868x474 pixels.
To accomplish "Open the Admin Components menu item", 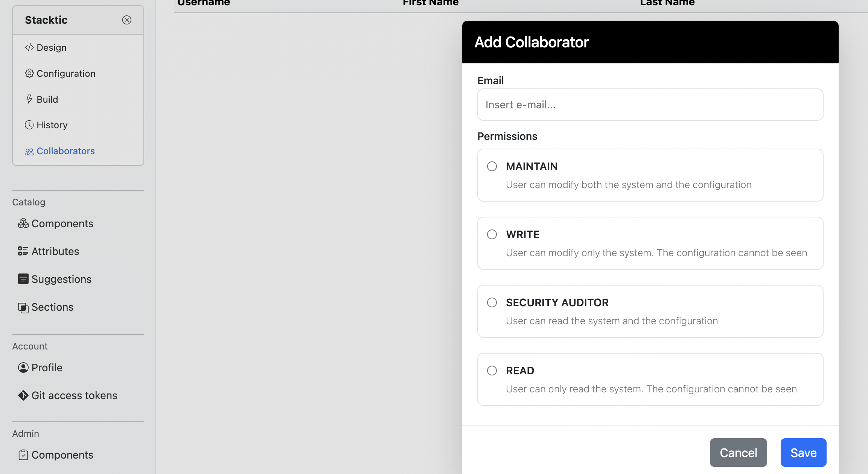I will click(x=62, y=455).
